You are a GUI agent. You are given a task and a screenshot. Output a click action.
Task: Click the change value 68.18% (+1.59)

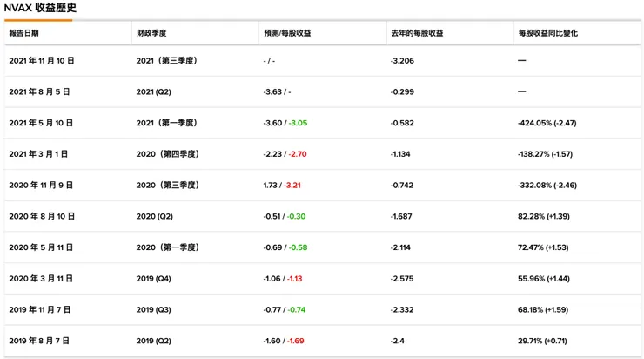[x=543, y=309]
